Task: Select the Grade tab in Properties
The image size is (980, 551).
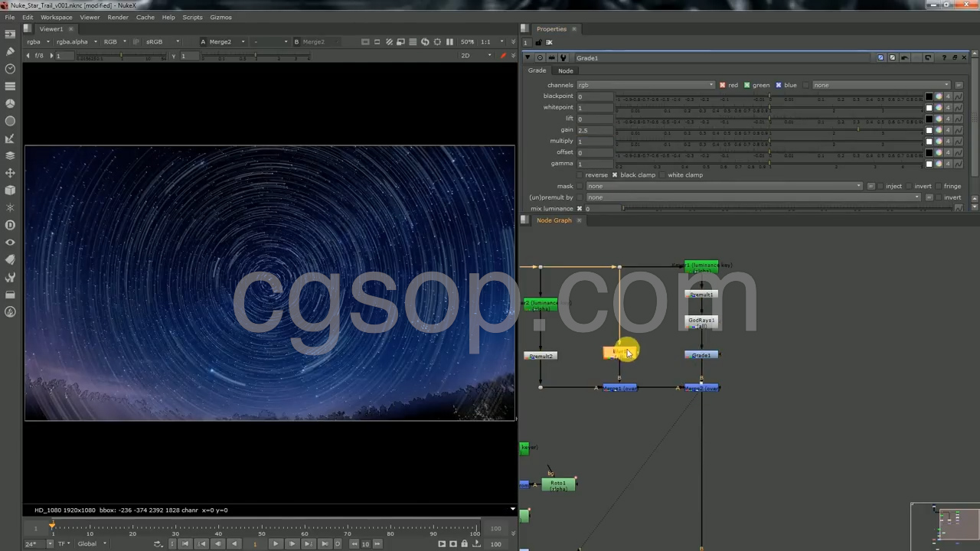Action: (537, 71)
